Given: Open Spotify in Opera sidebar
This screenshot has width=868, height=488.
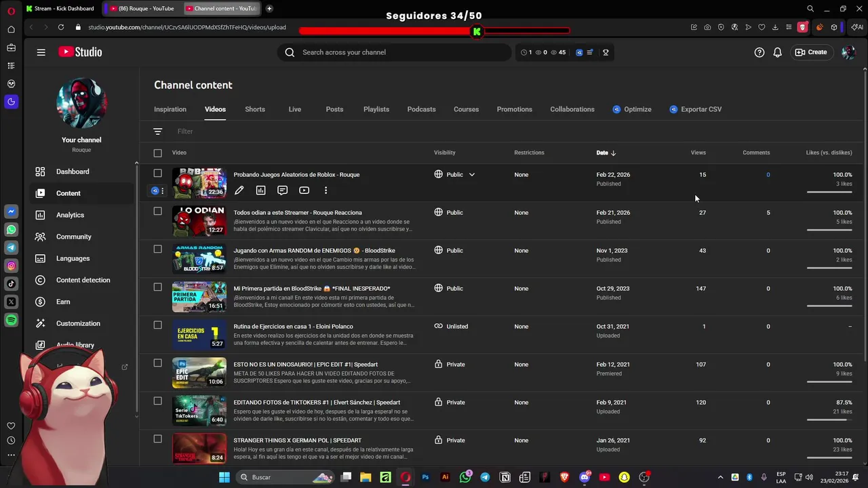Looking at the screenshot, I should (11, 320).
